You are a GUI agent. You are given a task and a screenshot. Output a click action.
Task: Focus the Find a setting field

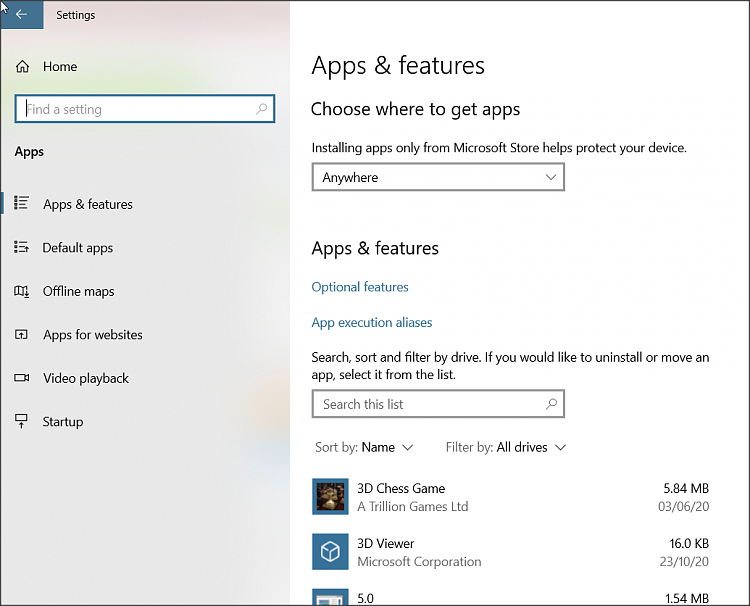pyautogui.click(x=135, y=109)
